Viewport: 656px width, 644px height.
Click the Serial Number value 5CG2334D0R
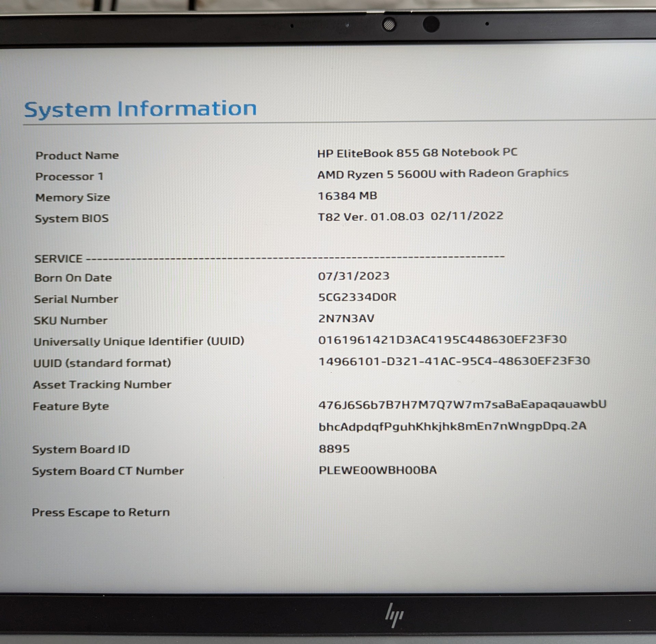[x=357, y=297]
